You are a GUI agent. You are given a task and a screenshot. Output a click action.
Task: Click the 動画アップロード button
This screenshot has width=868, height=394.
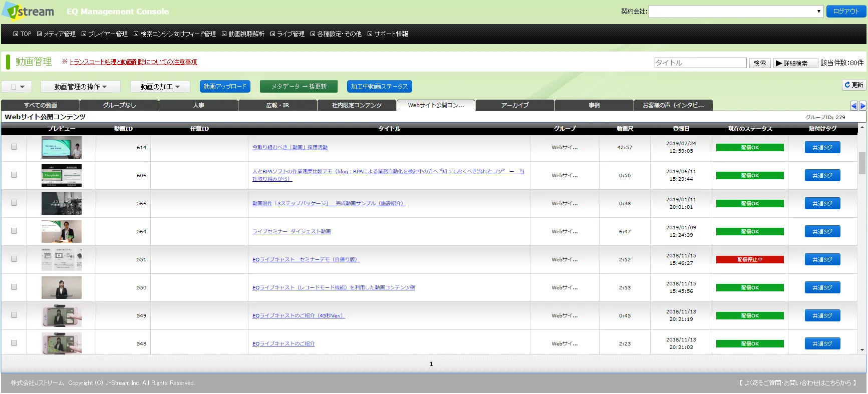(225, 87)
